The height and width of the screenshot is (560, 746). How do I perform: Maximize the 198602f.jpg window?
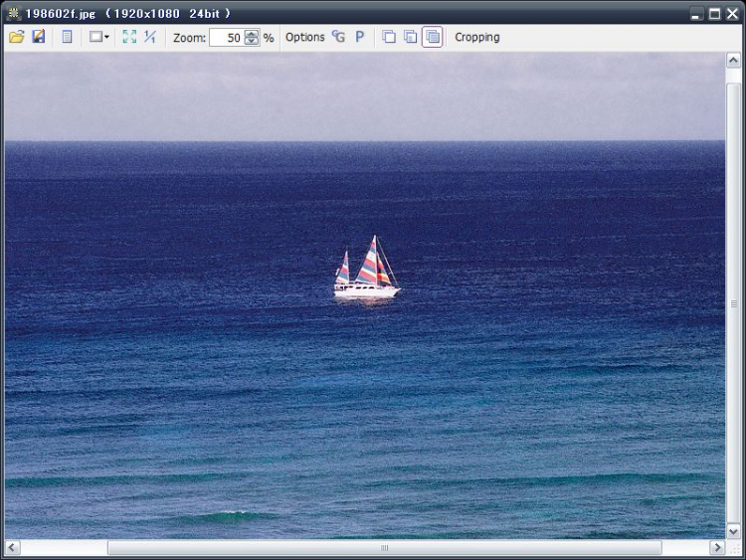click(x=714, y=14)
